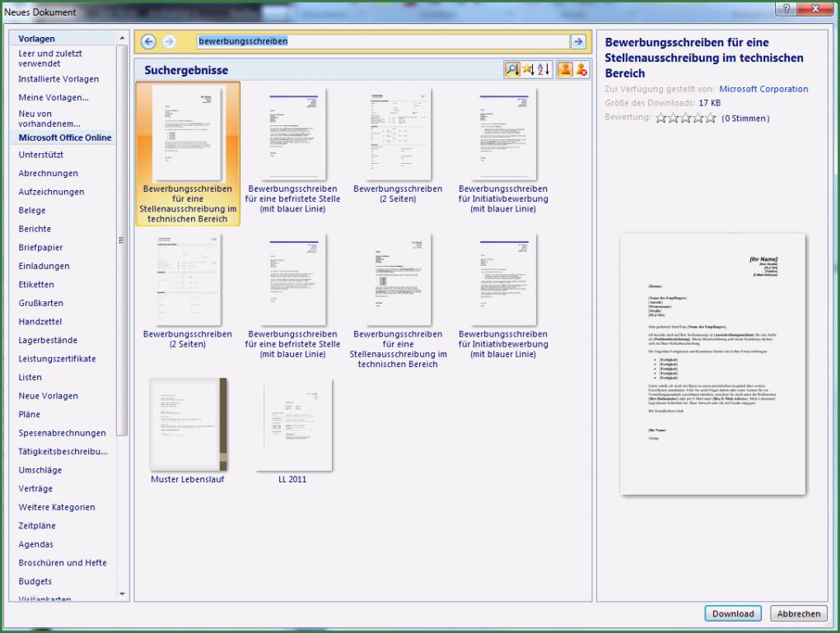Choose the Briefpapier category
This screenshot has width=840, height=633.
(x=40, y=248)
